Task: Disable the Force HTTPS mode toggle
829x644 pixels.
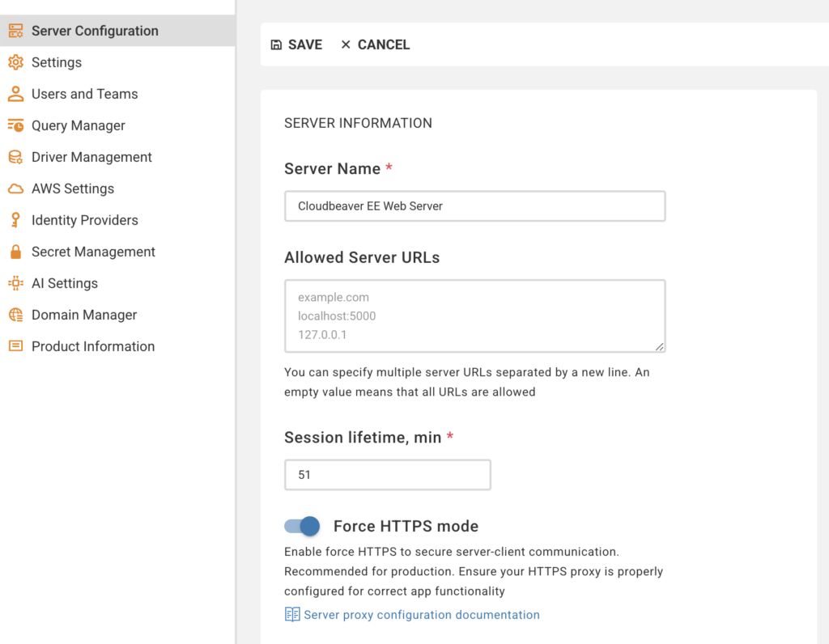Action: (x=302, y=527)
